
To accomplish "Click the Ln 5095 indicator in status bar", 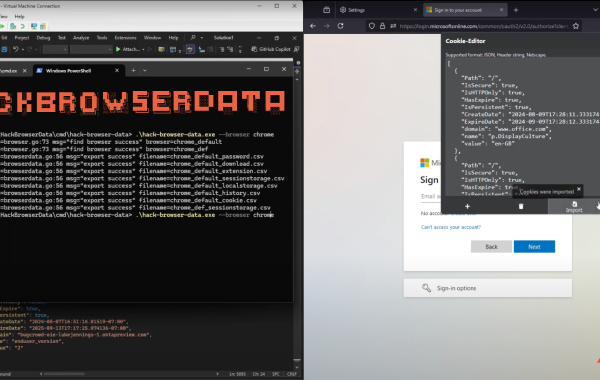I will click(x=237, y=374).
